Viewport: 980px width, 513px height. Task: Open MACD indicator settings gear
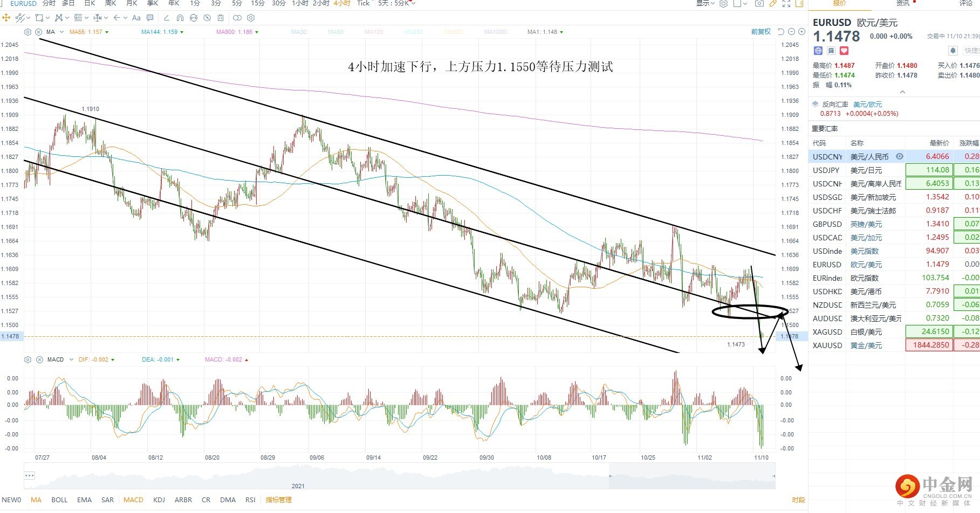28,359
